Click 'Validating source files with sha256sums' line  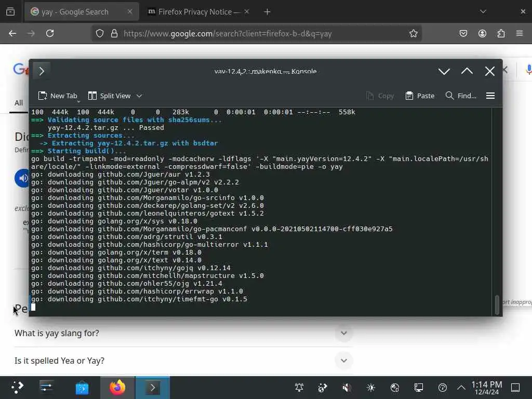pos(126,120)
